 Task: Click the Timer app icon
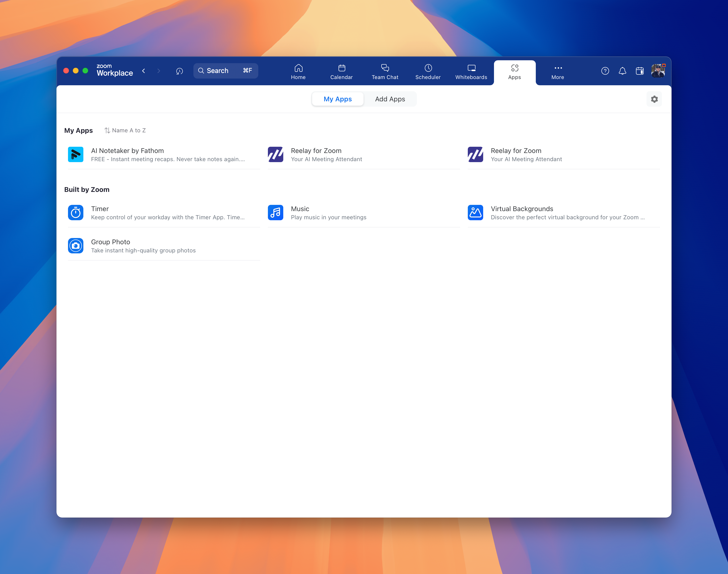[x=76, y=213]
